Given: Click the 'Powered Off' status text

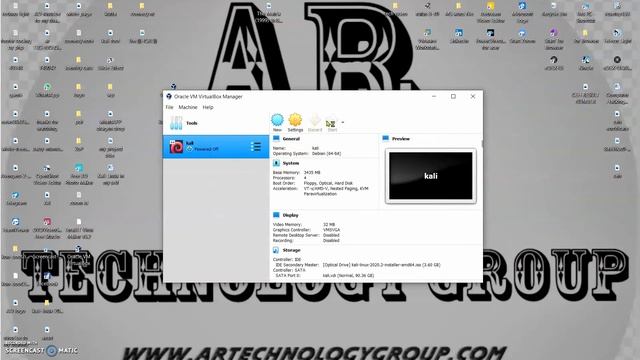Looking at the screenshot, I should tap(206, 149).
